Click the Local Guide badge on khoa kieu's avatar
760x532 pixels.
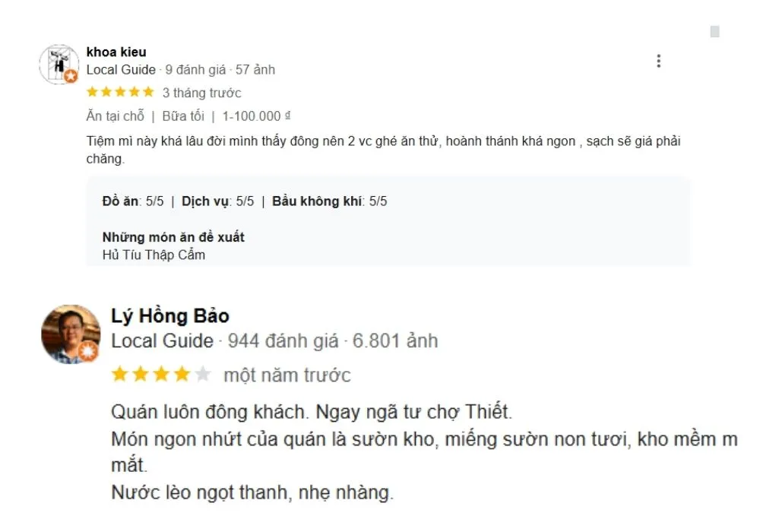click(x=71, y=76)
